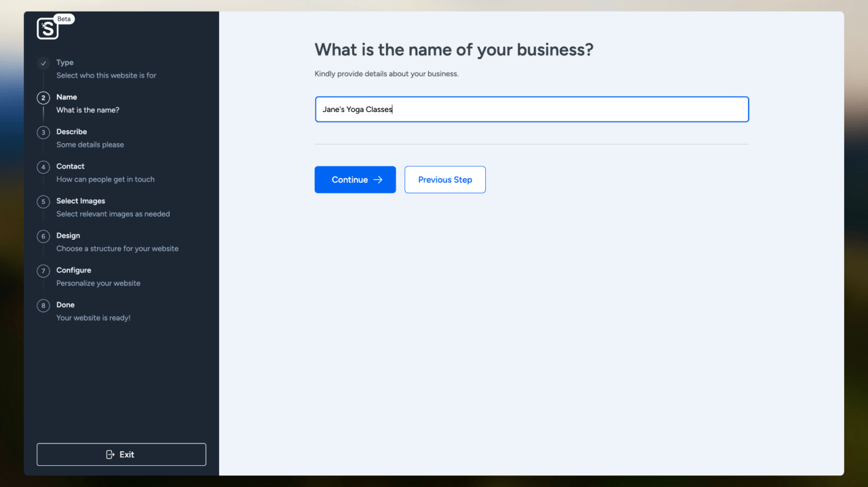868x487 pixels.
Task: Click 'Some details please' subtitle
Action: point(90,145)
